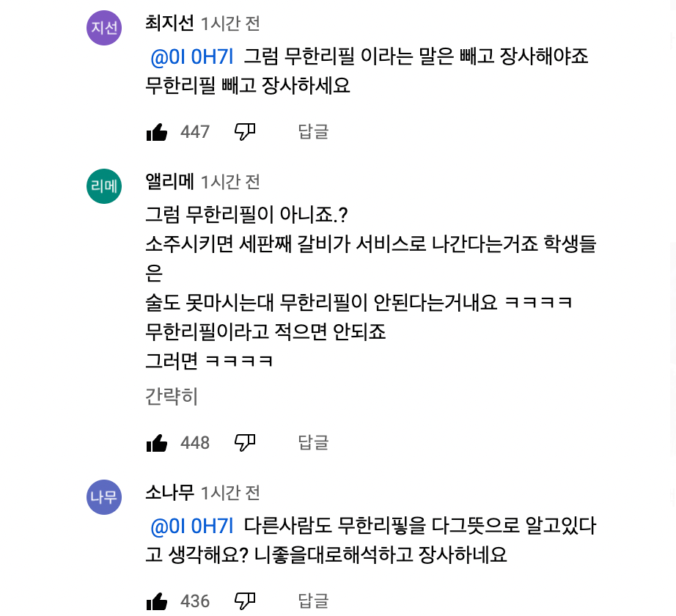Open 최지선's comment timestamp 1시간 전
This screenshot has width=676, height=616.
pyautogui.click(x=229, y=23)
